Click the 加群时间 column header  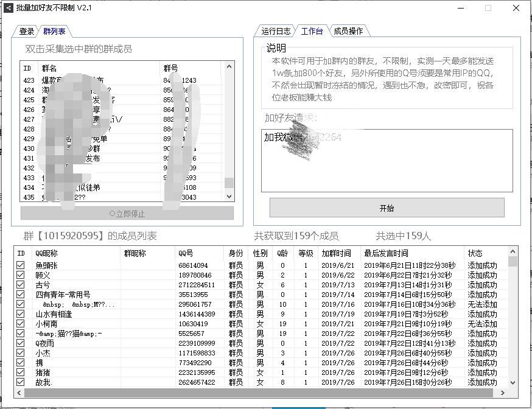click(335, 254)
